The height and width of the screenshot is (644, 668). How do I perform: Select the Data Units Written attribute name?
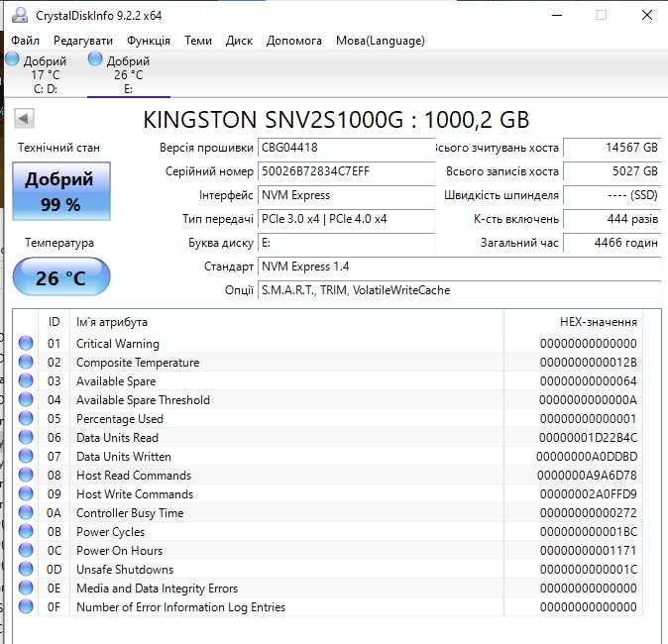click(x=124, y=457)
